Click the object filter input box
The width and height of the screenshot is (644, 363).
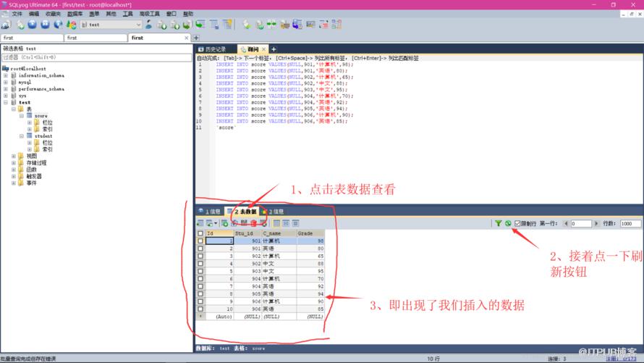tap(96, 57)
